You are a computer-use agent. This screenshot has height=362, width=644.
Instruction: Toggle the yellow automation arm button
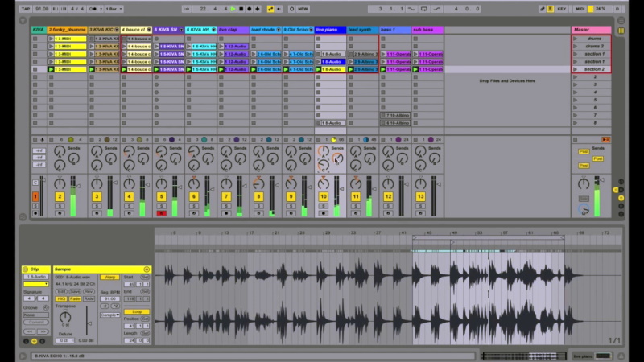point(270,9)
